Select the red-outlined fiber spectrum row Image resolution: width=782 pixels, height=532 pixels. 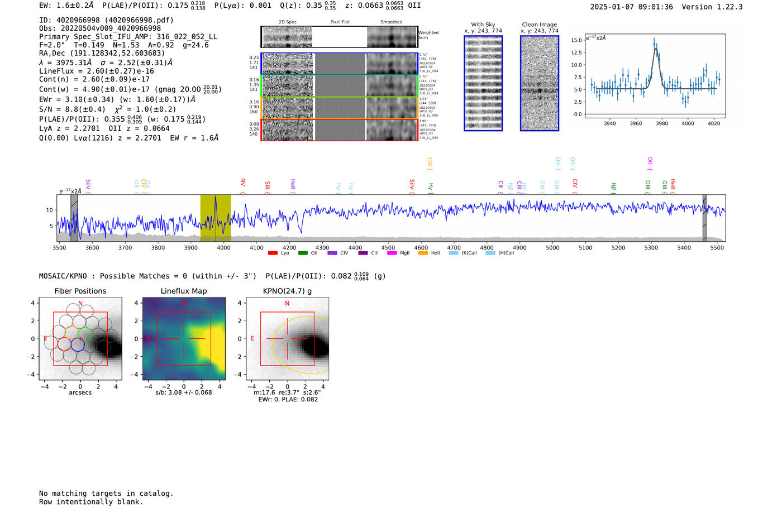pos(339,130)
